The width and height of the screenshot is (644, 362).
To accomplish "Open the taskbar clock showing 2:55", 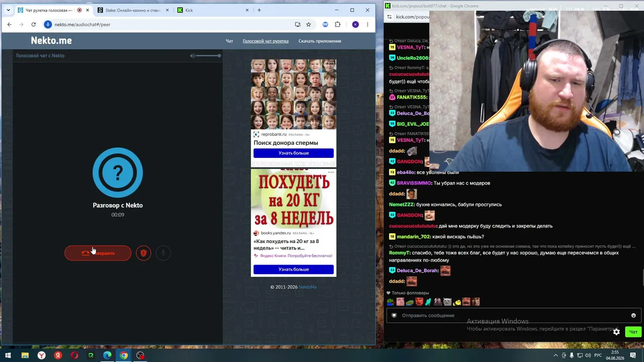I will point(615,355).
